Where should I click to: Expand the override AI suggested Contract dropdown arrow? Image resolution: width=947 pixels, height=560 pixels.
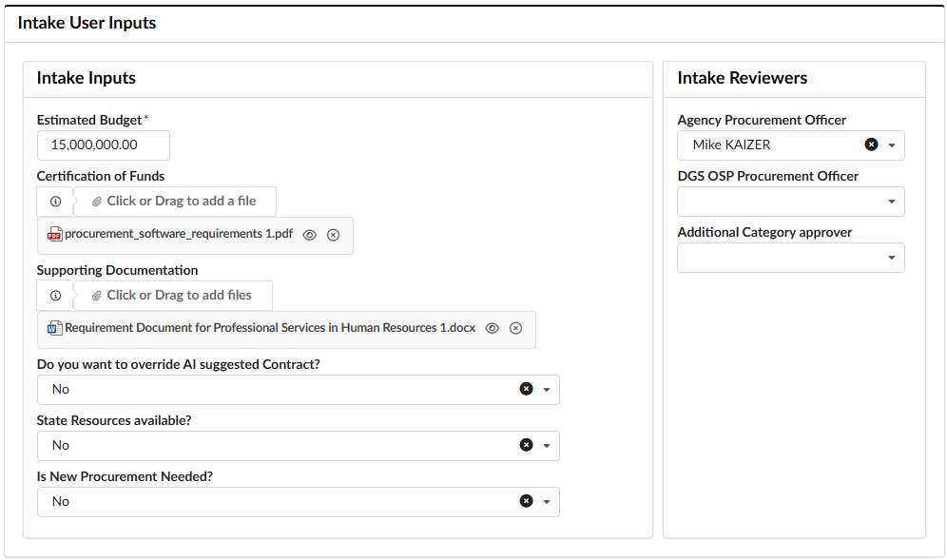pos(547,390)
